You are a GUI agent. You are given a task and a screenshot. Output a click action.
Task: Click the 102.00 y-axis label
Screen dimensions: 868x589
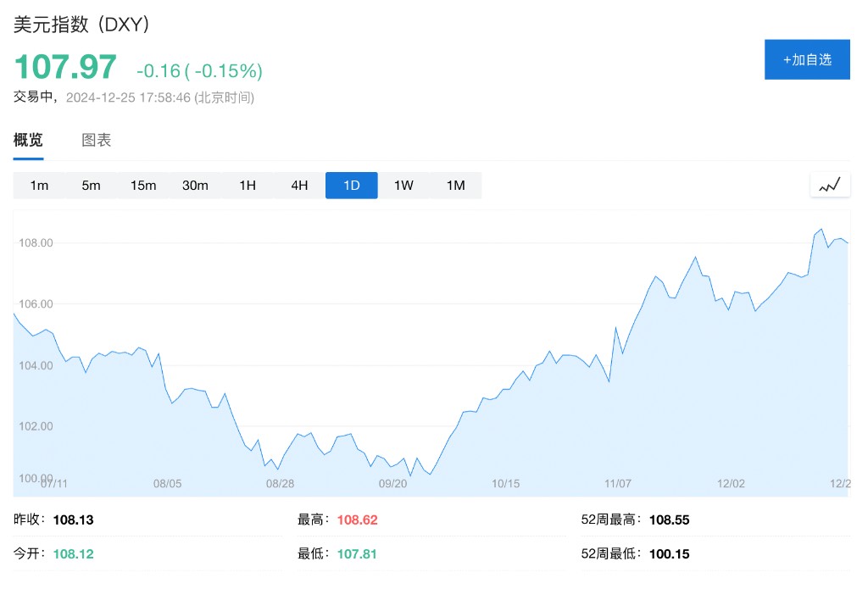[36, 426]
